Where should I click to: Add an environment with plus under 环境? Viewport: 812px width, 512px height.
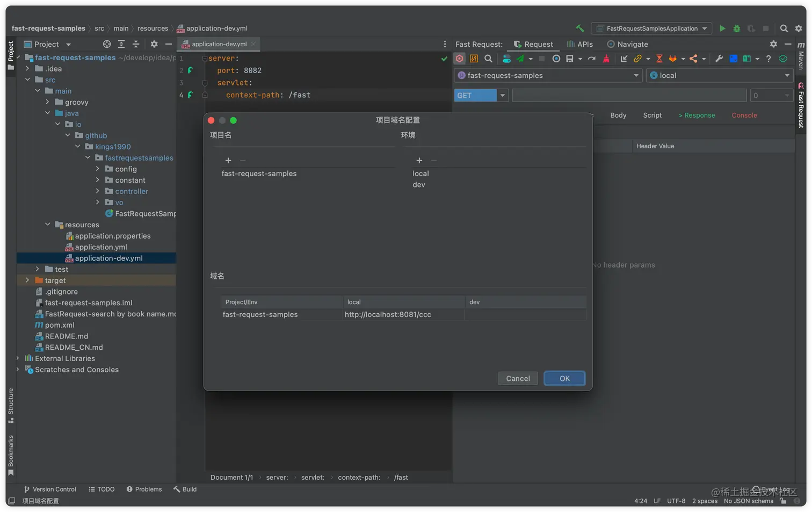click(x=419, y=161)
